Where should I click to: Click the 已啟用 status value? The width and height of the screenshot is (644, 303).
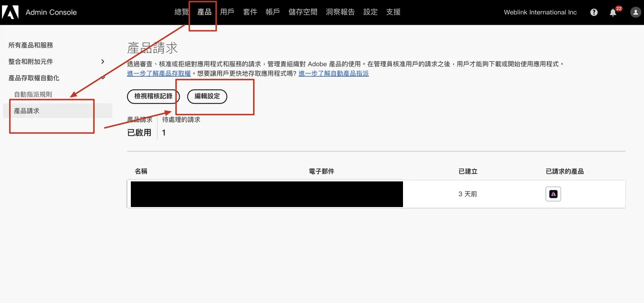pyautogui.click(x=139, y=133)
